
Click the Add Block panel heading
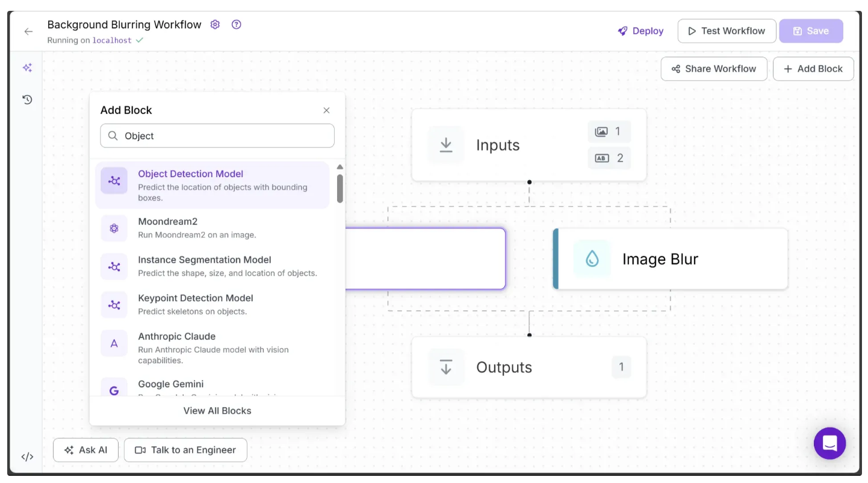pyautogui.click(x=126, y=110)
